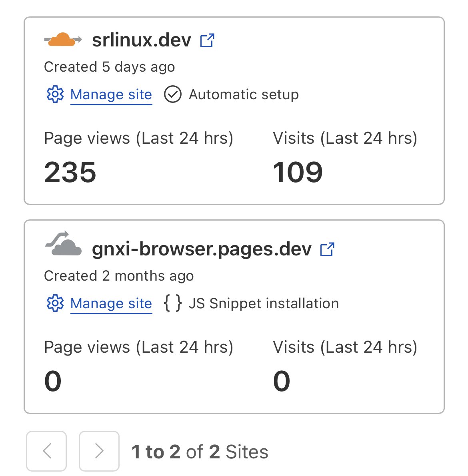This screenshot has height=476, width=468.
Task: Click the gnxi-browser zero visits value
Action: pyautogui.click(x=282, y=381)
